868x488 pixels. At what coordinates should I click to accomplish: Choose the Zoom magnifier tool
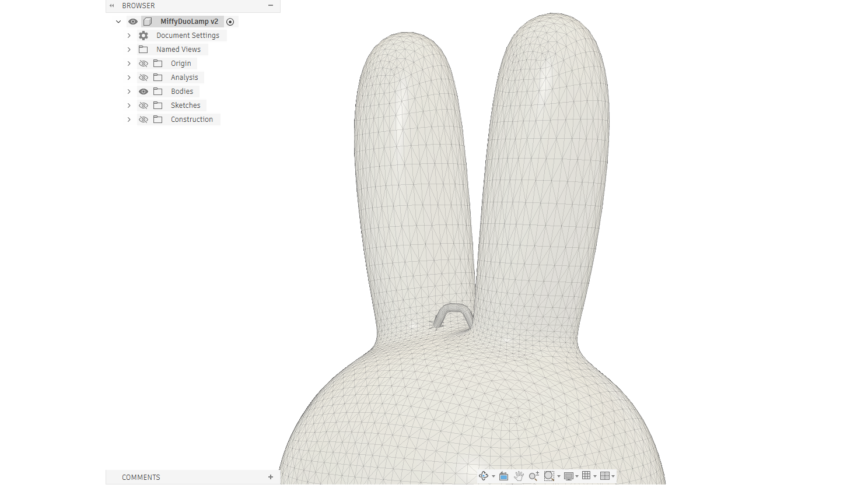[x=534, y=476]
